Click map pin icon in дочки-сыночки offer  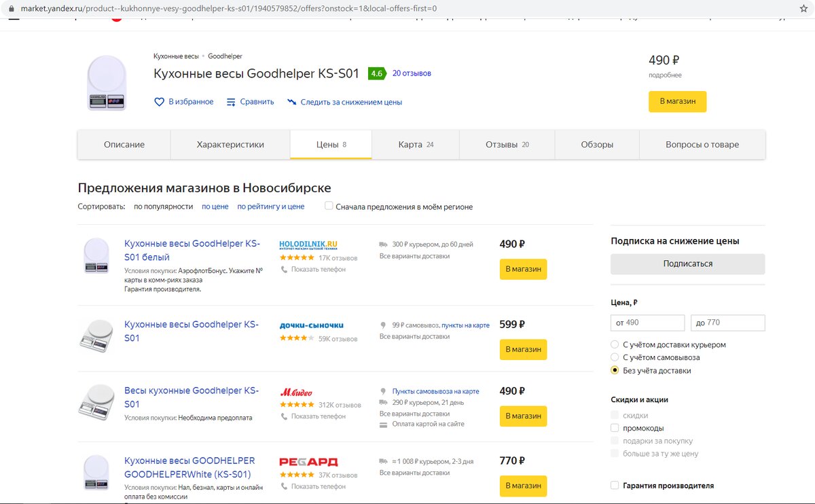tap(384, 325)
